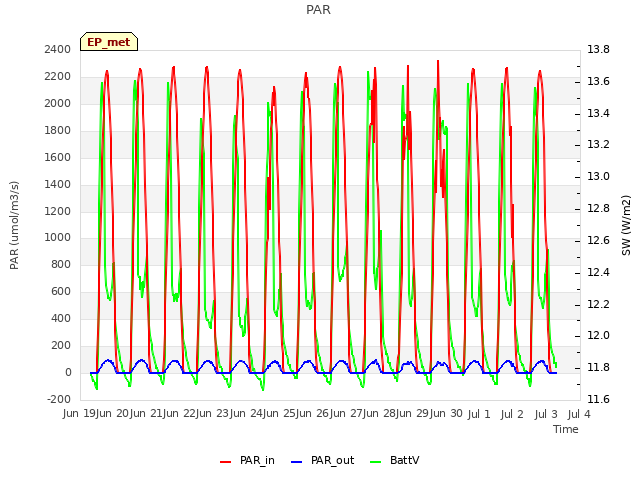Click the Jul 3 x-axis tick label
This screenshot has width=640, height=480.
tap(546, 414)
